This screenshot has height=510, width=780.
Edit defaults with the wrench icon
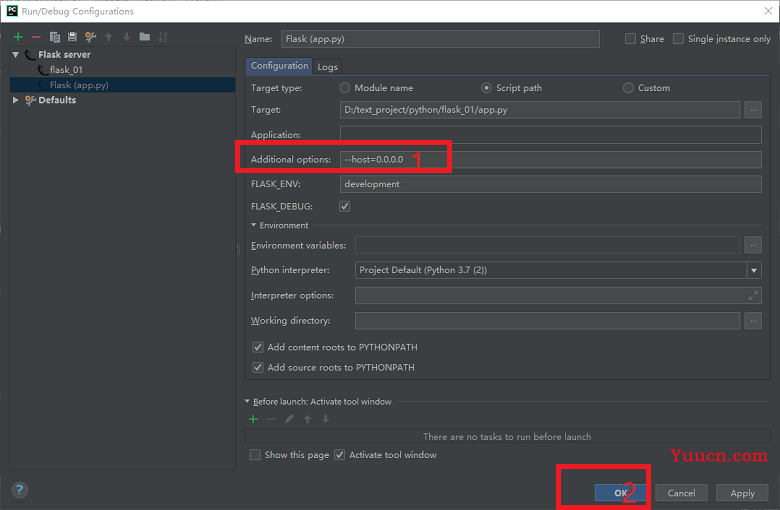pos(91,37)
